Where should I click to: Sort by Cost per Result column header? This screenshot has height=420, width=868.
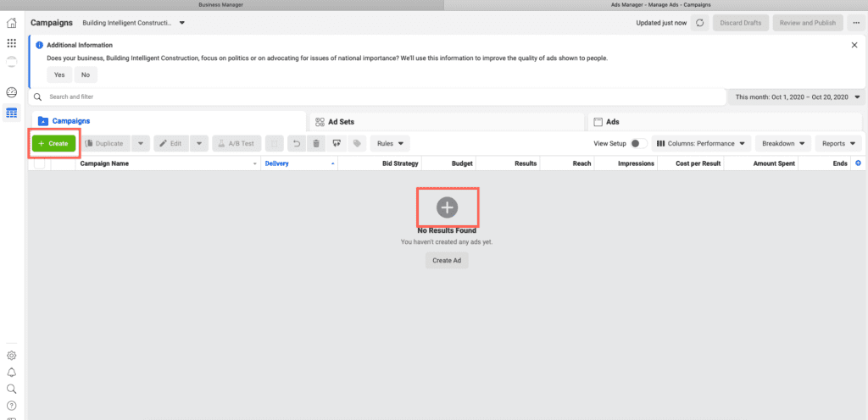pos(691,163)
